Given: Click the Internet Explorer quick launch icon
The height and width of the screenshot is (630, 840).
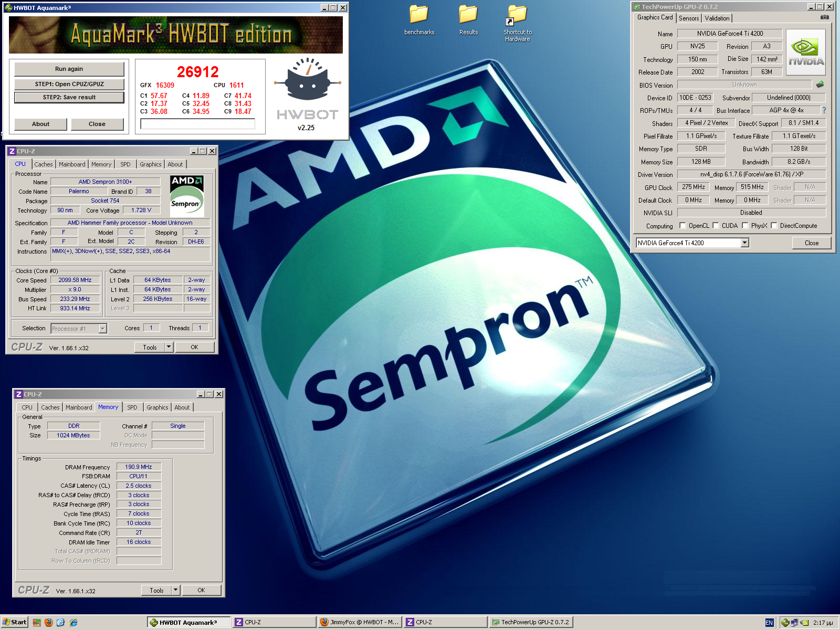Looking at the screenshot, I should click(x=73, y=622).
